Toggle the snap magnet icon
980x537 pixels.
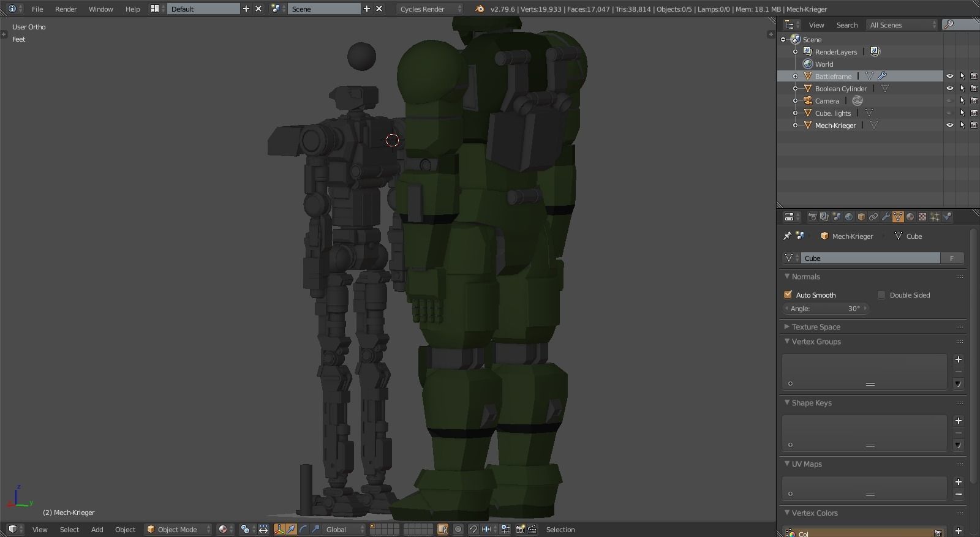(x=473, y=530)
